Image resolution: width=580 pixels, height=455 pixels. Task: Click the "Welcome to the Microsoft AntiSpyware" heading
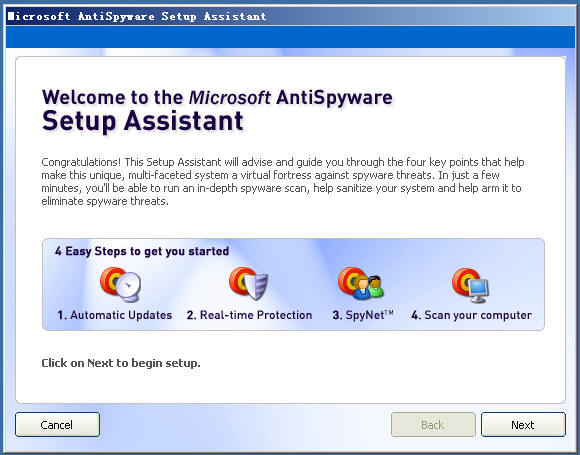[x=217, y=98]
